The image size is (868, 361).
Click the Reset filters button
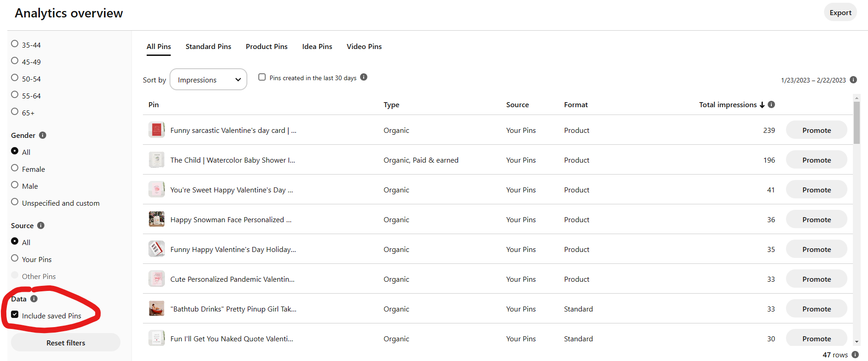click(66, 343)
